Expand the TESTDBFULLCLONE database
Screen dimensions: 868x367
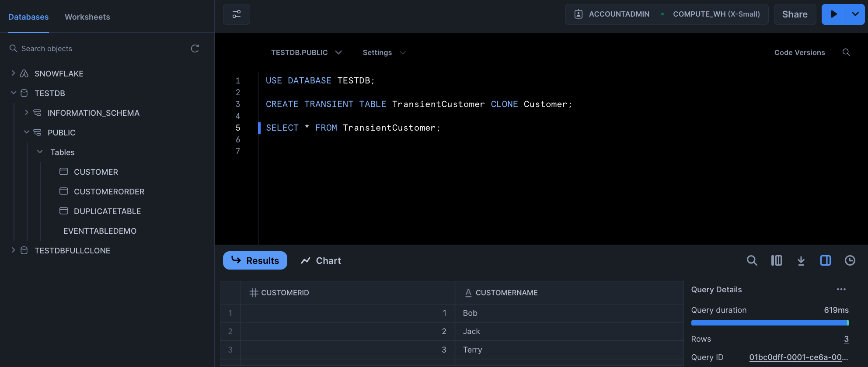(x=13, y=250)
